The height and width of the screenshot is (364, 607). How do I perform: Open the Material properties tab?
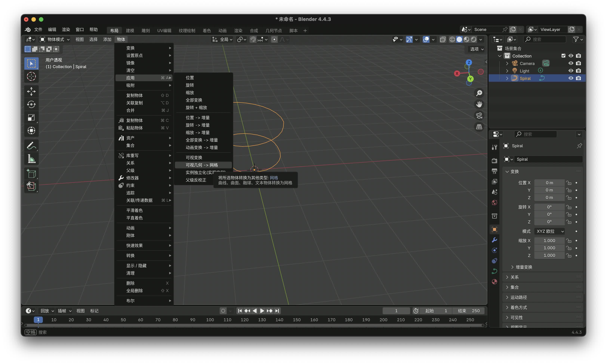(x=494, y=281)
